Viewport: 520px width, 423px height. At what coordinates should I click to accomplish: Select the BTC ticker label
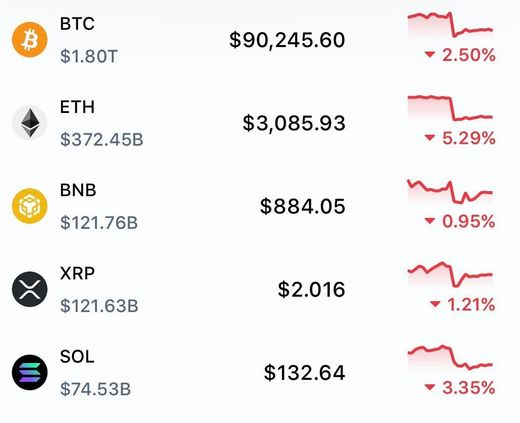pyautogui.click(x=77, y=24)
